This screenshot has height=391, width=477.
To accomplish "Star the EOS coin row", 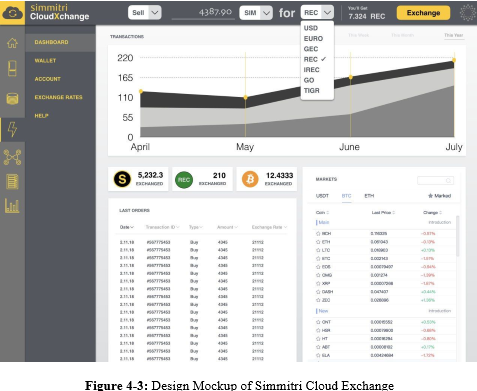I will (x=318, y=267).
